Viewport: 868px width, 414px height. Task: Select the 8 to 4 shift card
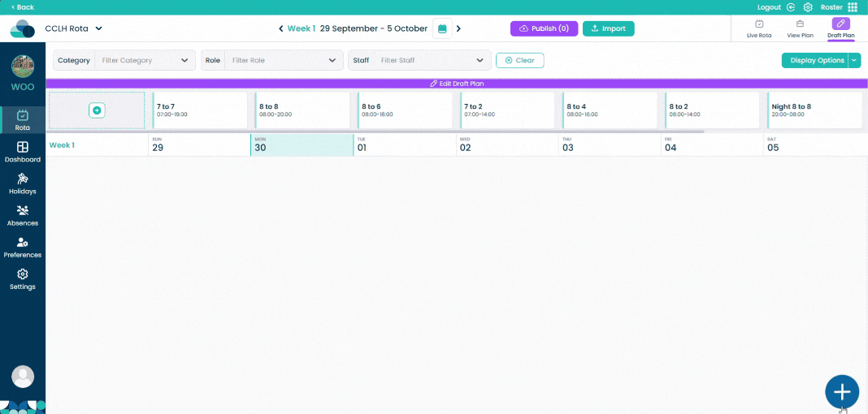point(610,110)
